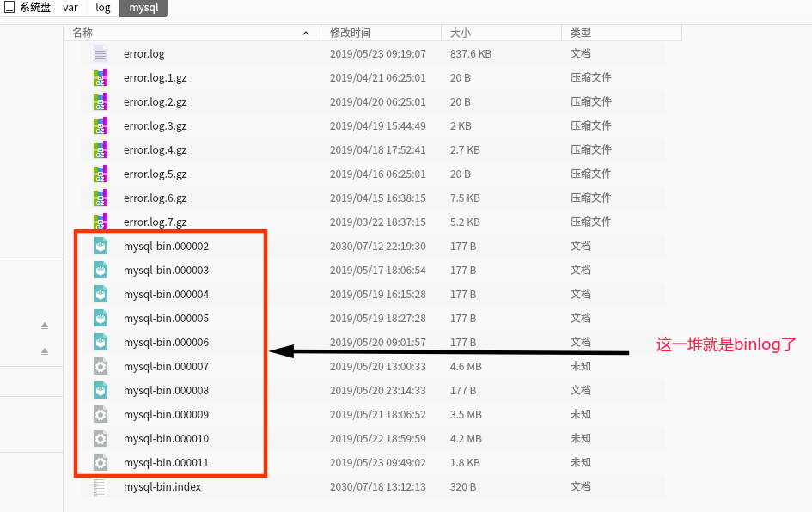This screenshot has width=812, height=512.
Task: Click the 7.5 KB size cell
Action: 465,198
